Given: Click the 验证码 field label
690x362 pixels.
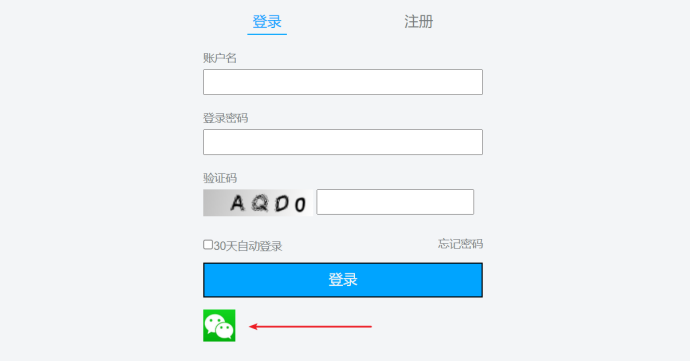Looking at the screenshot, I should click(220, 178).
